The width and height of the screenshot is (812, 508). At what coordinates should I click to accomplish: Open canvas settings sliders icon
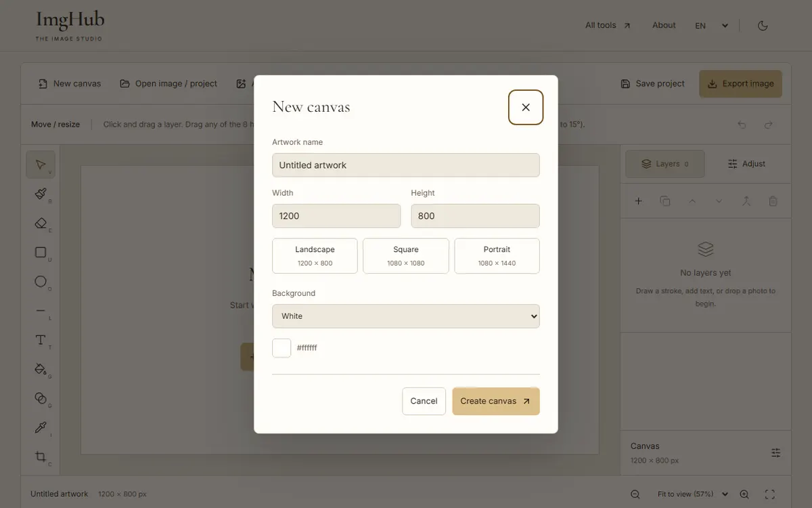775,452
